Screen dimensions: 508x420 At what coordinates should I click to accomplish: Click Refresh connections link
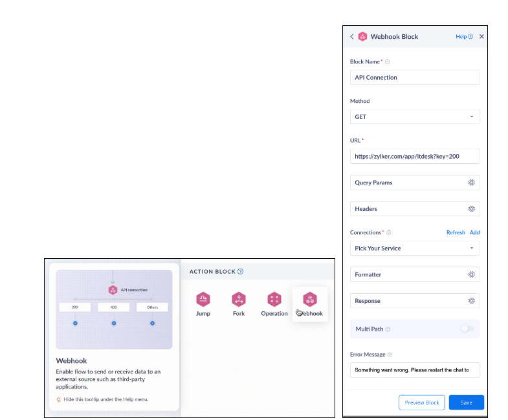(456, 232)
